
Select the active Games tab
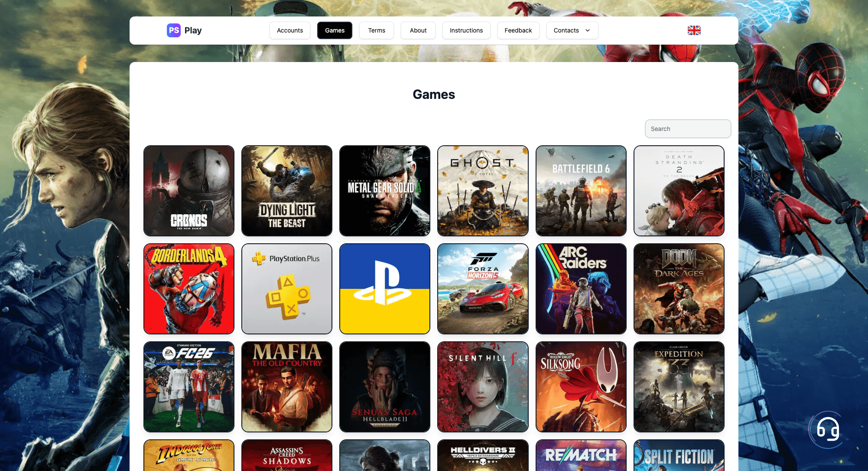pos(335,30)
